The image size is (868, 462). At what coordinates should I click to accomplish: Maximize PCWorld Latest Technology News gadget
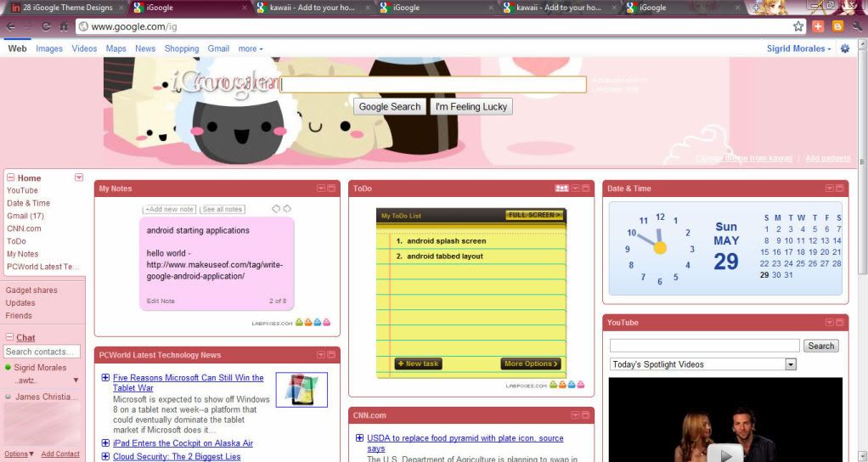click(x=331, y=355)
